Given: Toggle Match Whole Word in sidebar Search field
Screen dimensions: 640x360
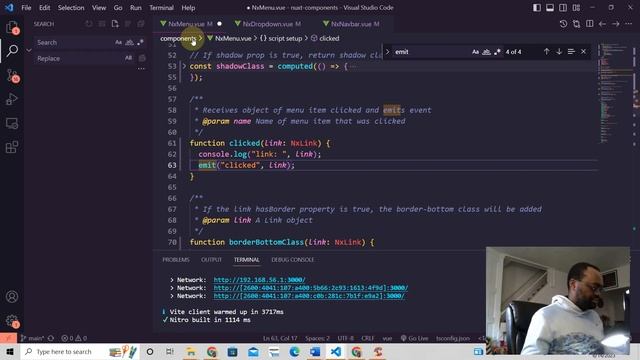Looking at the screenshot, I should click(x=129, y=42).
